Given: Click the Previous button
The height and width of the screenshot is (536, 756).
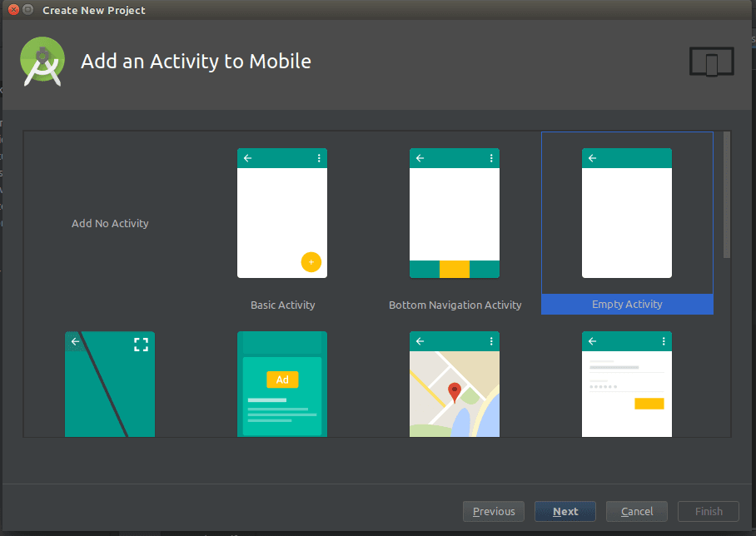Looking at the screenshot, I should [x=493, y=511].
